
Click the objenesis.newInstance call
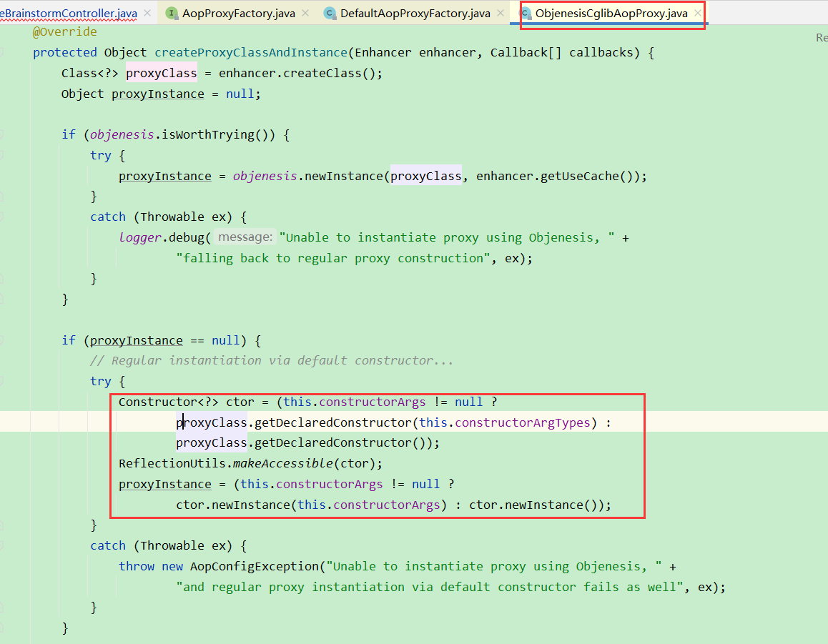(x=308, y=176)
